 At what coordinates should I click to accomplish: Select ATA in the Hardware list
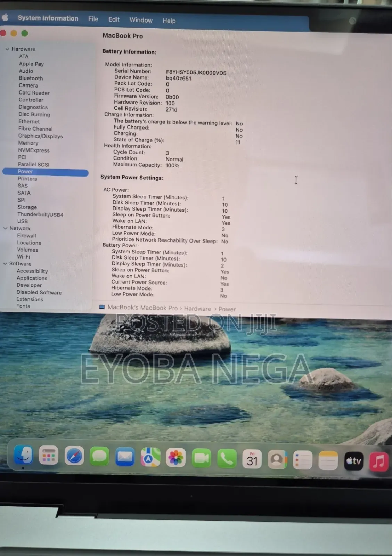[24, 56]
